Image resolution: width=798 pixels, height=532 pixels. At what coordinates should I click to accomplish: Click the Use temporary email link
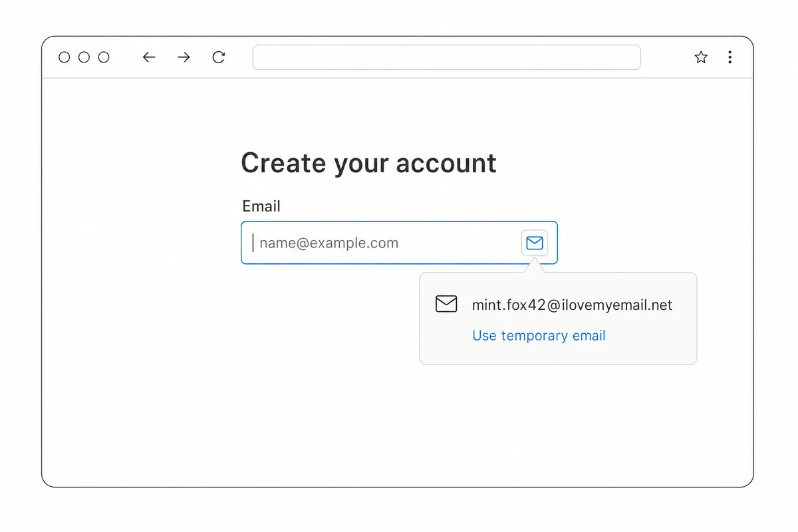click(x=539, y=336)
